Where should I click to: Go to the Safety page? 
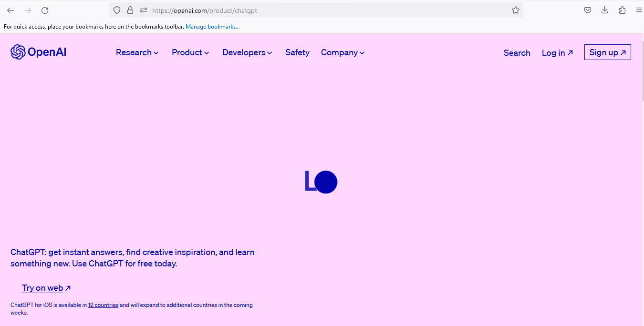pos(297,52)
